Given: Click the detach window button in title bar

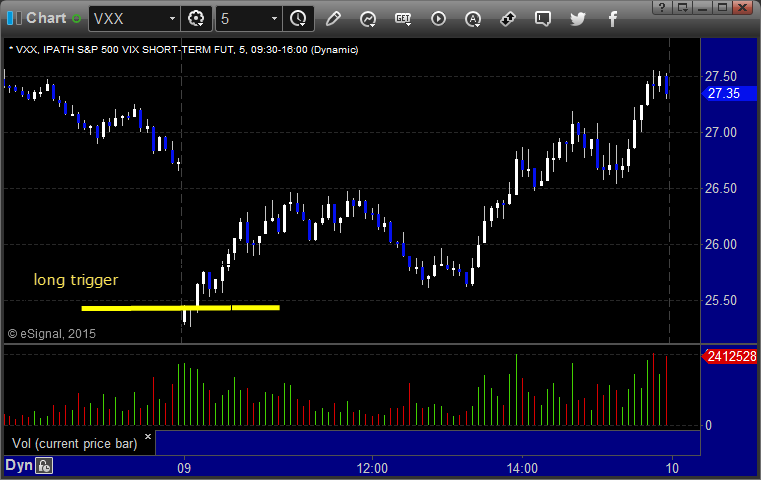Looking at the screenshot, I should click(x=682, y=7).
